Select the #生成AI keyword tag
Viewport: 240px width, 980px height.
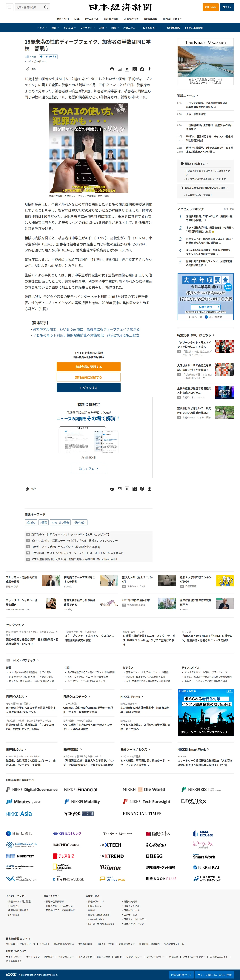click(31, 522)
